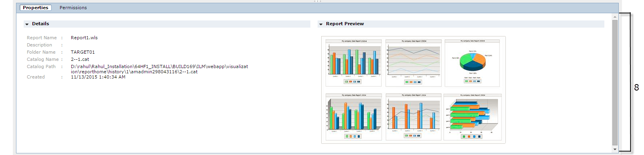Image resolution: width=644 pixels, height=155 pixels.
Task: Click the Report1.wls report name value
Action: click(x=84, y=38)
